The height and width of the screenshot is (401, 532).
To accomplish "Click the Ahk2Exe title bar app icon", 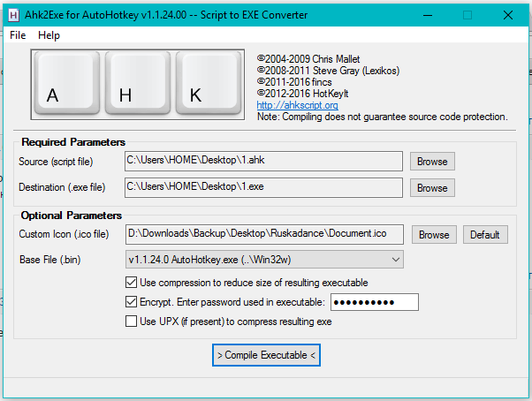I will (13, 15).
